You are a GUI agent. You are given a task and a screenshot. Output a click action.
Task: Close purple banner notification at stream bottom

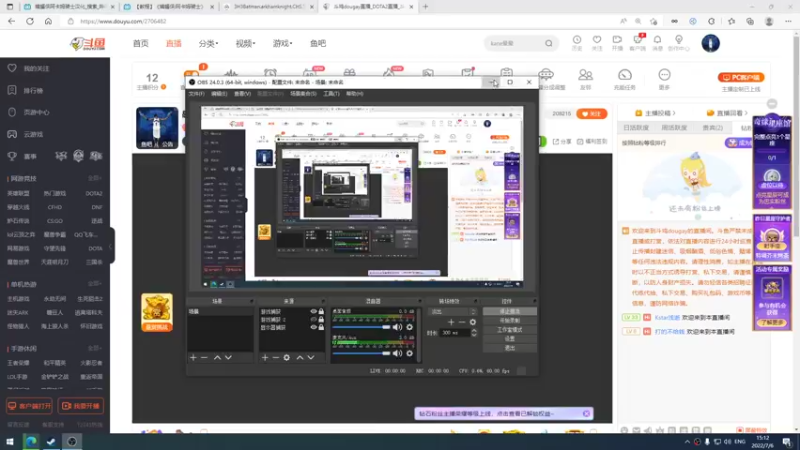coord(586,413)
